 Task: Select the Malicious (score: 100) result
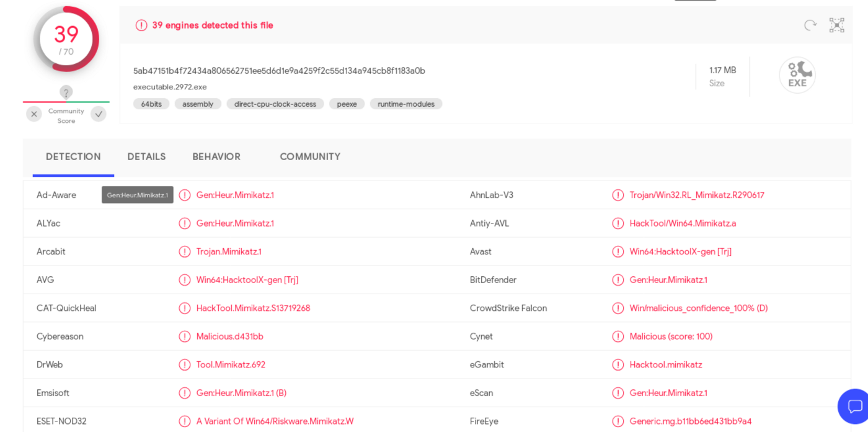click(x=671, y=336)
